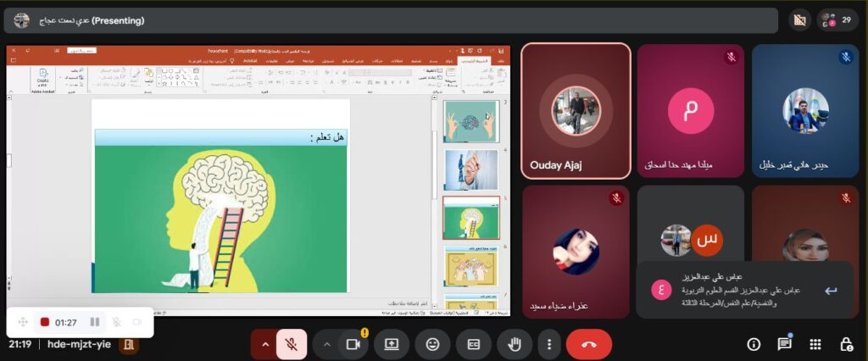Raise your hand
This screenshot has height=361, width=868.
click(x=514, y=344)
